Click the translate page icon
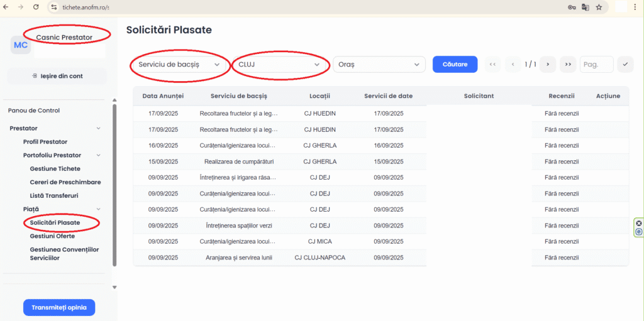 [x=586, y=7]
